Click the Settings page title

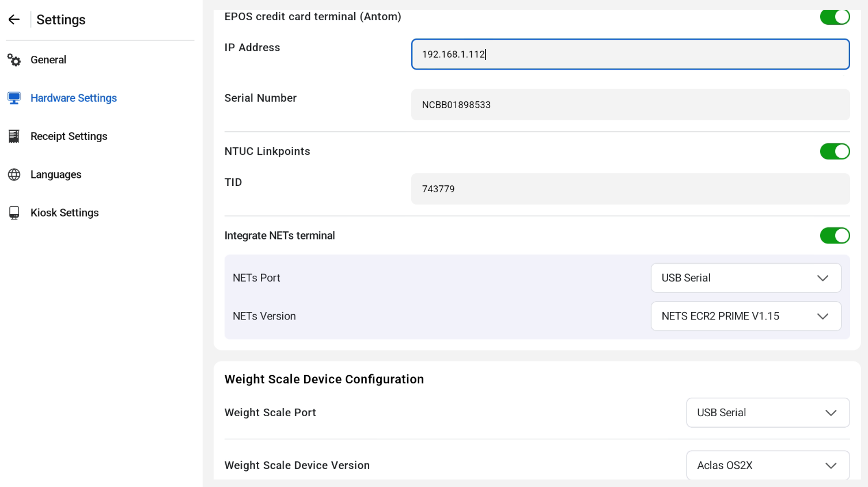[x=61, y=20]
